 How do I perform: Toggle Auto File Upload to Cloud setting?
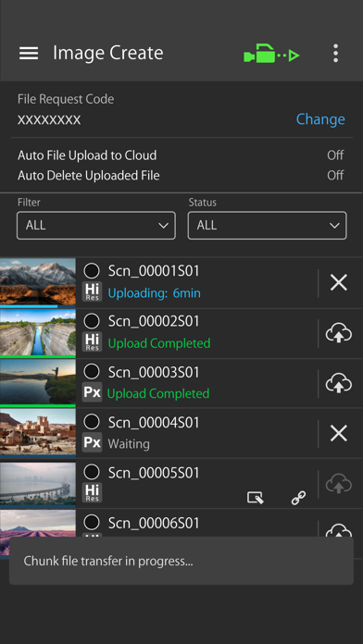point(181,155)
